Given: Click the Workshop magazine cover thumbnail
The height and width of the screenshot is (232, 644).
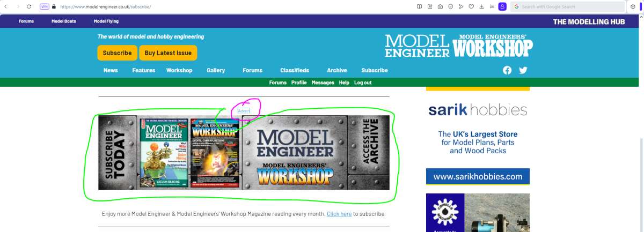Looking at the screenshot, I should click(215, 152).
